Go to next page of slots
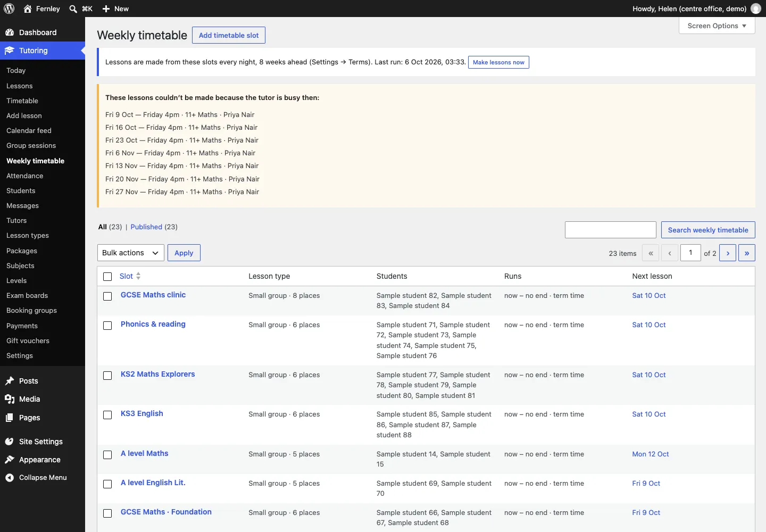 (x=728, y=253)
